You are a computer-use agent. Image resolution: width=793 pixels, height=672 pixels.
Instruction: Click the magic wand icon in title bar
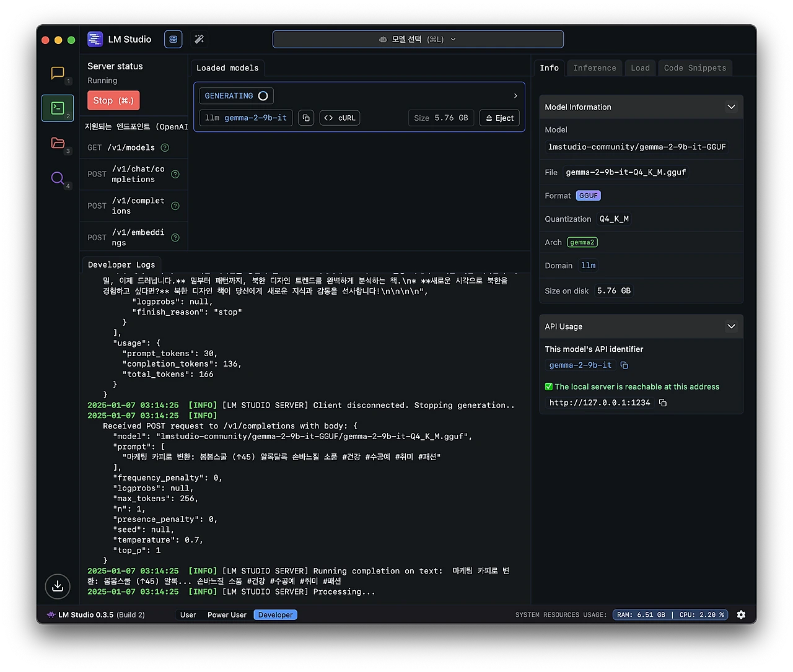pyautogui.click(x=199, y=39)
